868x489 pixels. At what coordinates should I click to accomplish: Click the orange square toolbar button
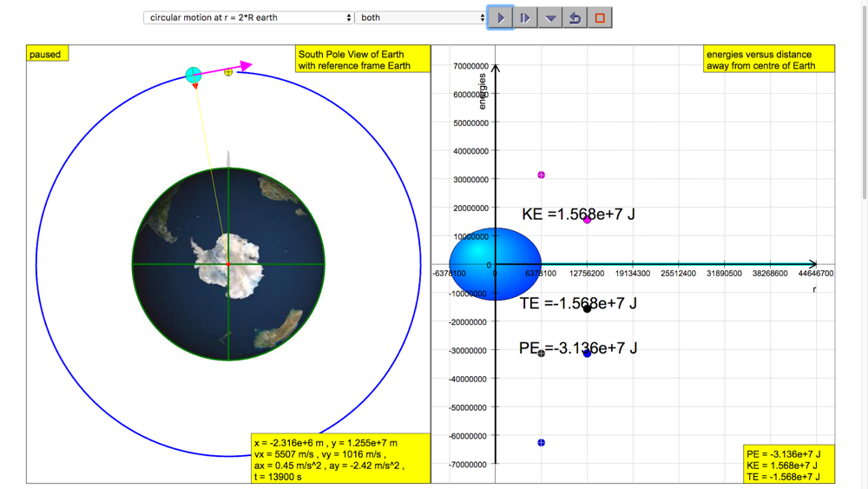[600, 17]
